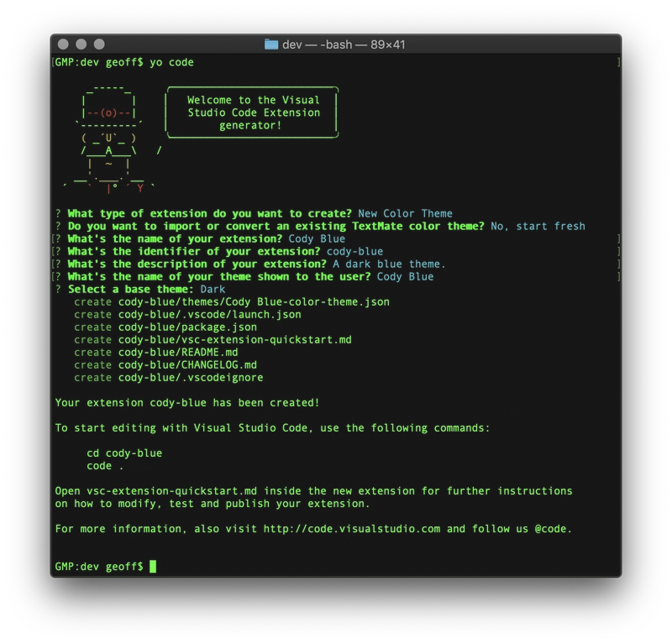Click the minimize window button
Screen dimensions: 672x644
coord(81,45)
